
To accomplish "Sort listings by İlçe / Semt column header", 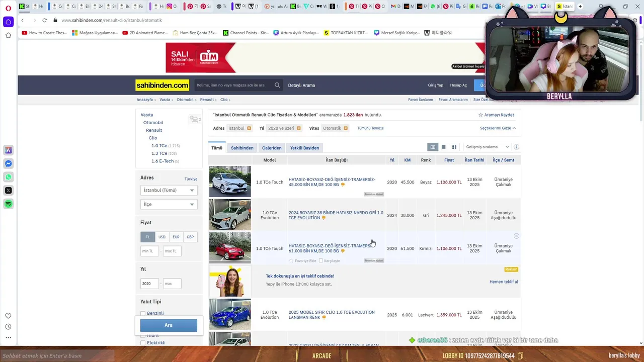I will (503, 160).
